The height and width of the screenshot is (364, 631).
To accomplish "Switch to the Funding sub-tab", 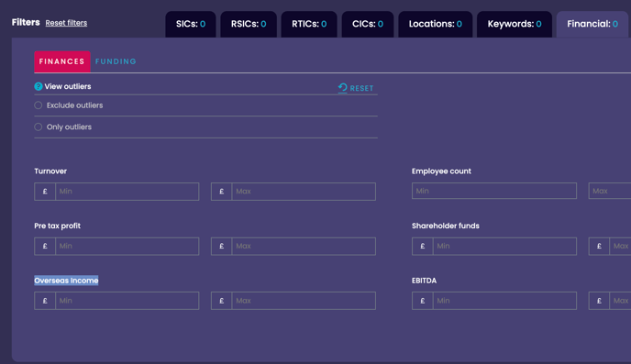I will pos(116,61).
